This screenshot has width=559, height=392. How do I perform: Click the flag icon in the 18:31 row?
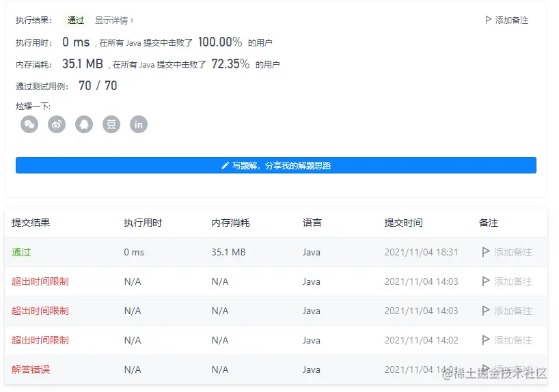[x=486, y=252]
